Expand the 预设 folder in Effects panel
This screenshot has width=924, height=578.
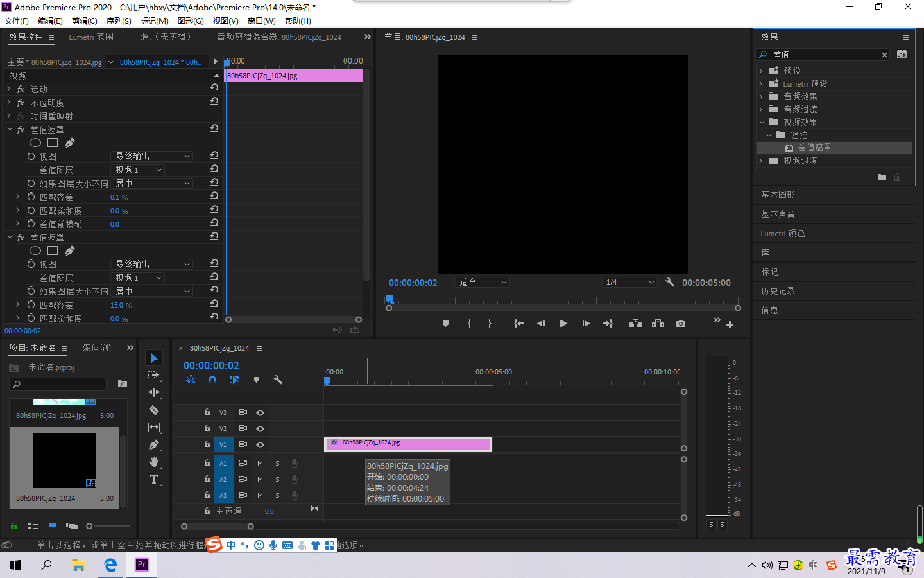(761, 71)
